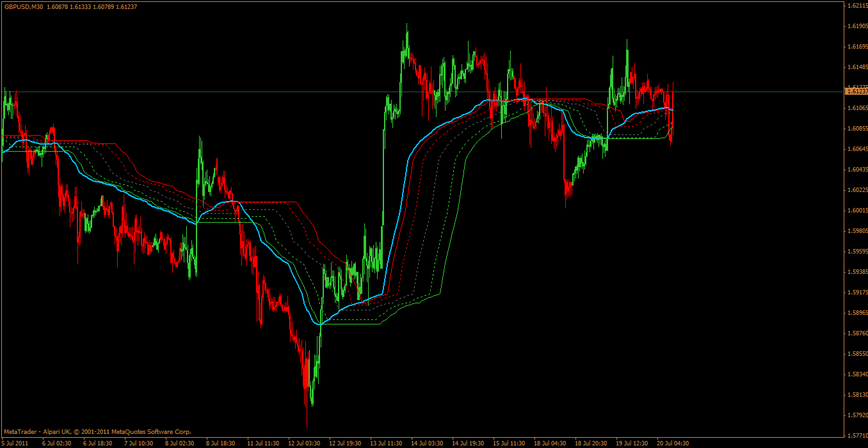The width and height of the screenshot is (868, 448).
Task: Click the 1.59385 price axis label
Action: 856,272
